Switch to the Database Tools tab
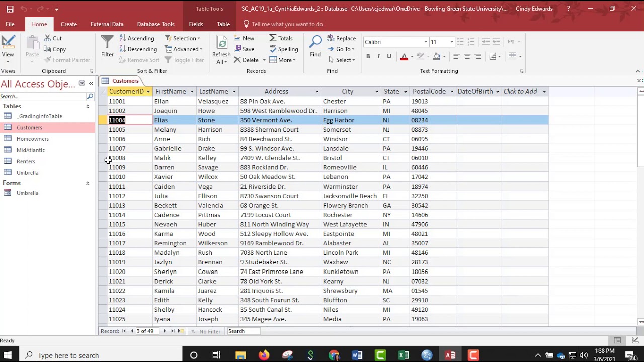This screenshot has height=362, width=644. tap(155, 24)
